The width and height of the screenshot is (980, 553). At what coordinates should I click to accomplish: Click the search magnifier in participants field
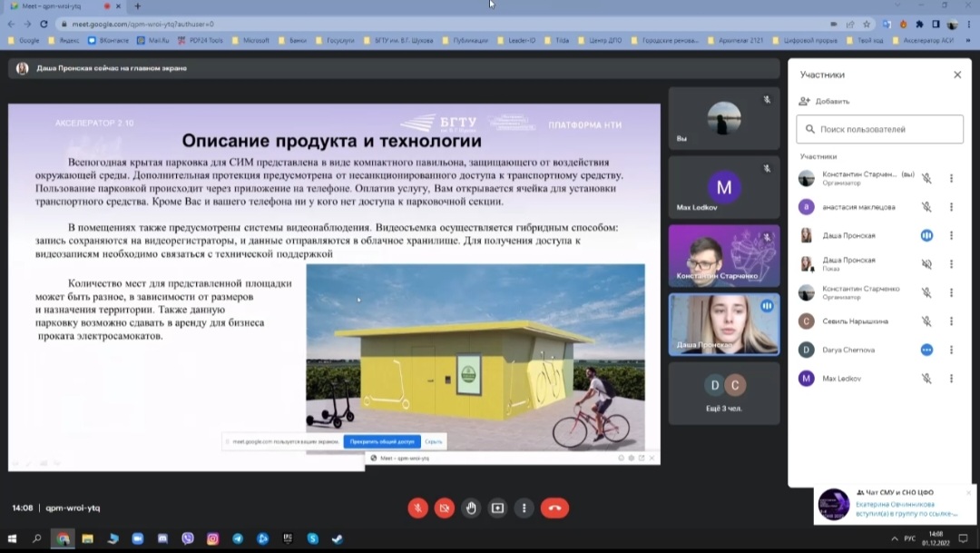[810, 129]
